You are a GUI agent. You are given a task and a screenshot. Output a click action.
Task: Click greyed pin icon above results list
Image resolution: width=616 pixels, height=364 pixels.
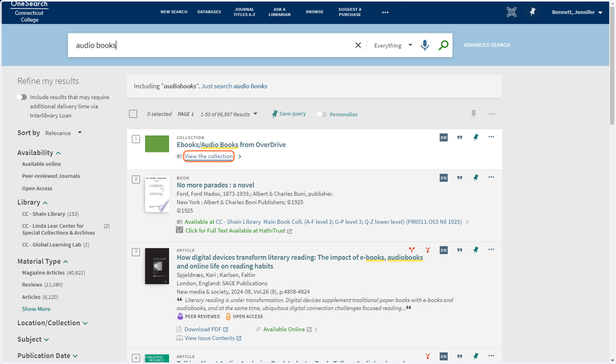pos(474,114)
